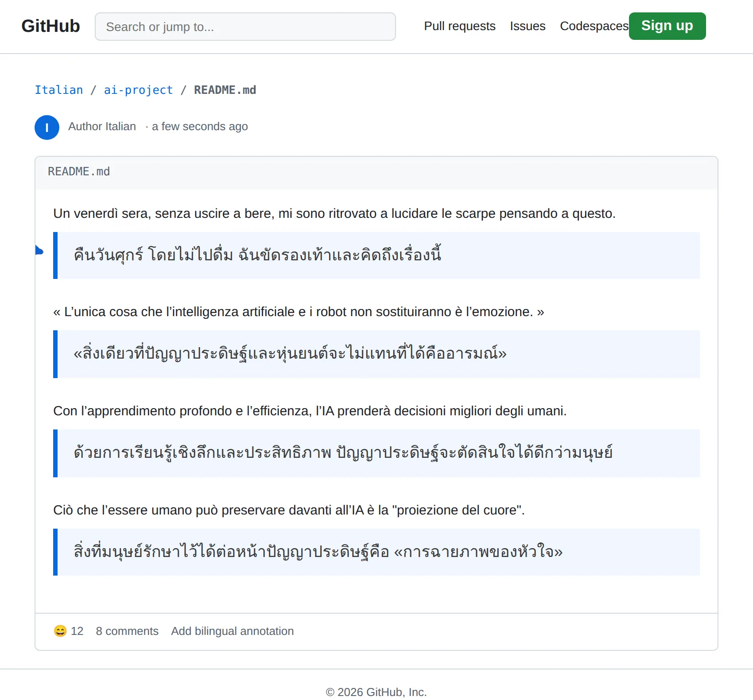This screenshot has height=700, width=753.
Task: Focus the Search or jump to field
Action: tap(245, 27)
